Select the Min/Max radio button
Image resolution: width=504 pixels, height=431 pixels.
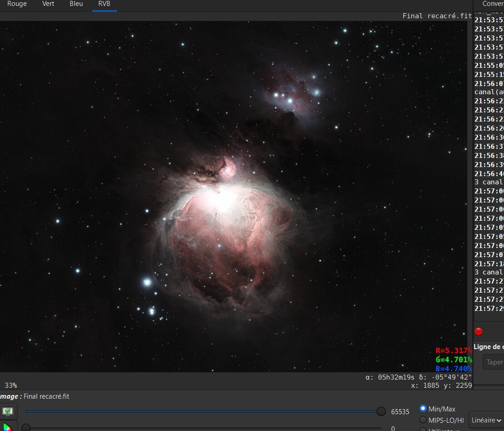(423, 409)
